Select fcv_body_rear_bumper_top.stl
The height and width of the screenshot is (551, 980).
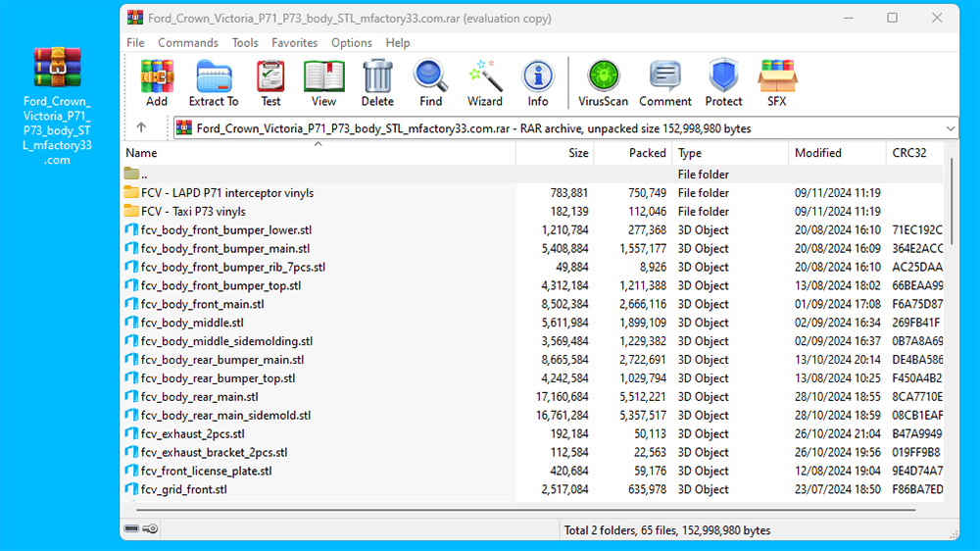(x=210, y=378)
